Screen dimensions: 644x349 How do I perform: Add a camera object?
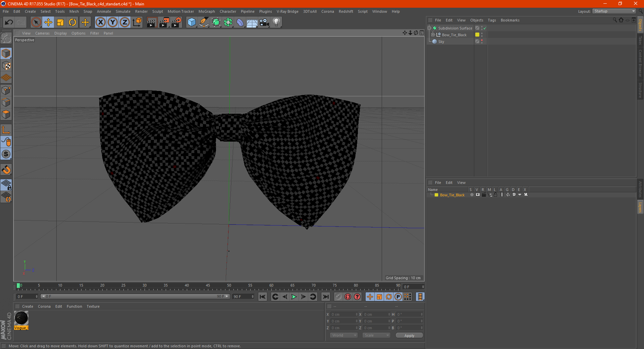point(264,22)
